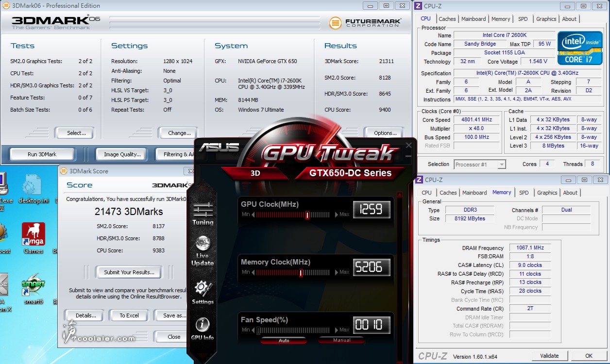Screen dimensions: 610x364
Task: Open Filtering & AA settings button
Action: pyautogui.click(x=176, y=154)
